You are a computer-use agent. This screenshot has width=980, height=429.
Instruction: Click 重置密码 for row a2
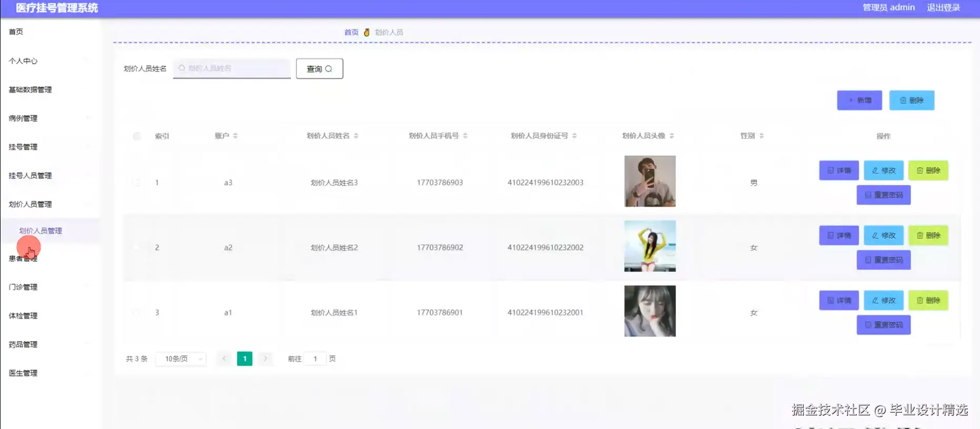[x=884, y=260]
